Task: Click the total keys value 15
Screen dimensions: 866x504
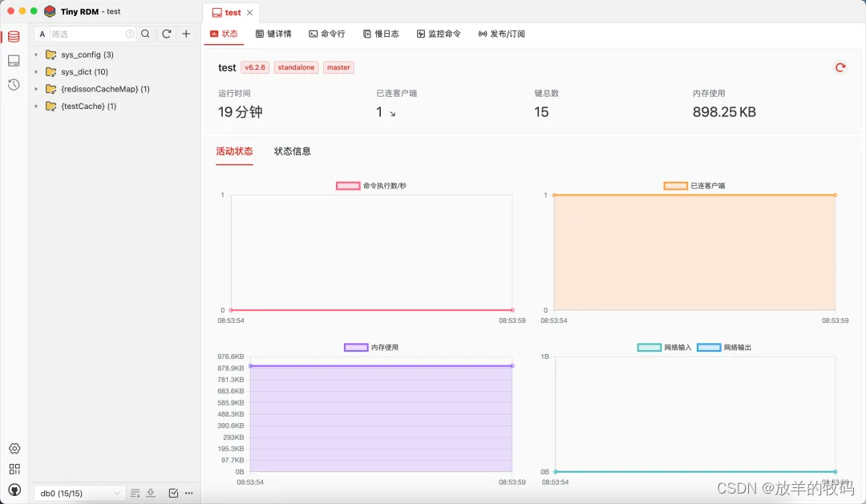Action: click(541, 112)
